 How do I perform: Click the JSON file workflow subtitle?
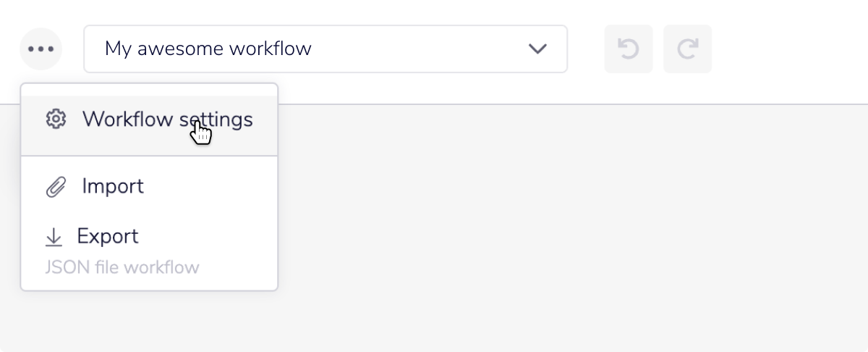(x=122, y=267)
